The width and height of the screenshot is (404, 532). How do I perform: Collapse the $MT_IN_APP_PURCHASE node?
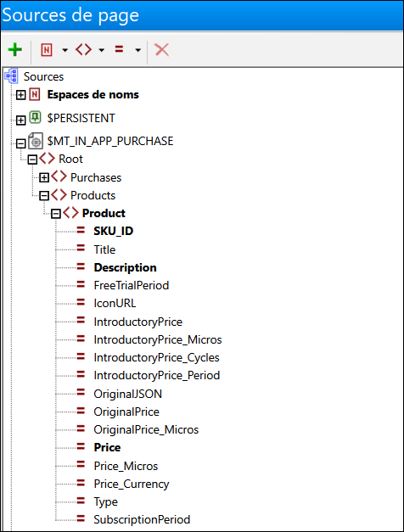coord(20,143)
